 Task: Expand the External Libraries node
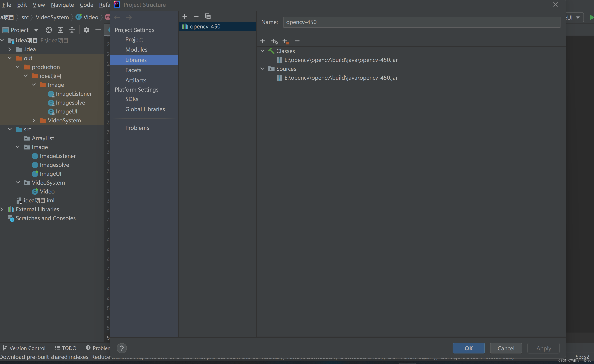[2, 209]
